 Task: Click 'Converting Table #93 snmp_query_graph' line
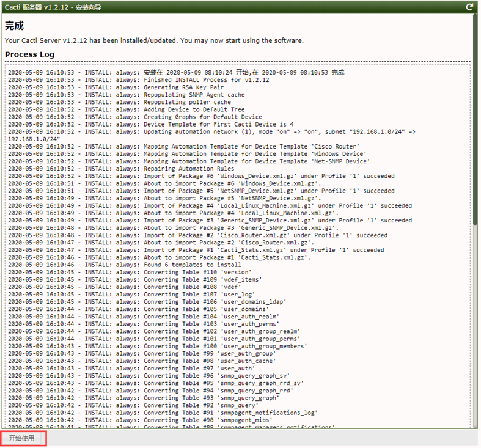click(144, 398)
